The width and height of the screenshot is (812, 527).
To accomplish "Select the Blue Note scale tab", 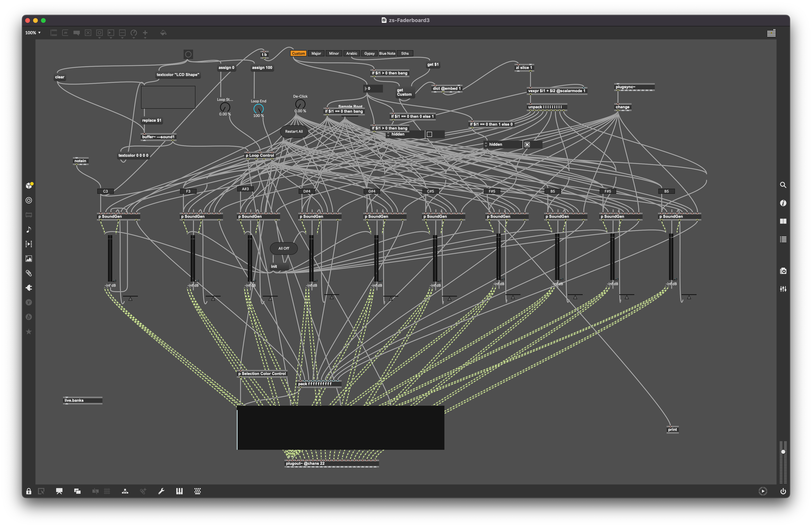I will (x=387, y=54).
